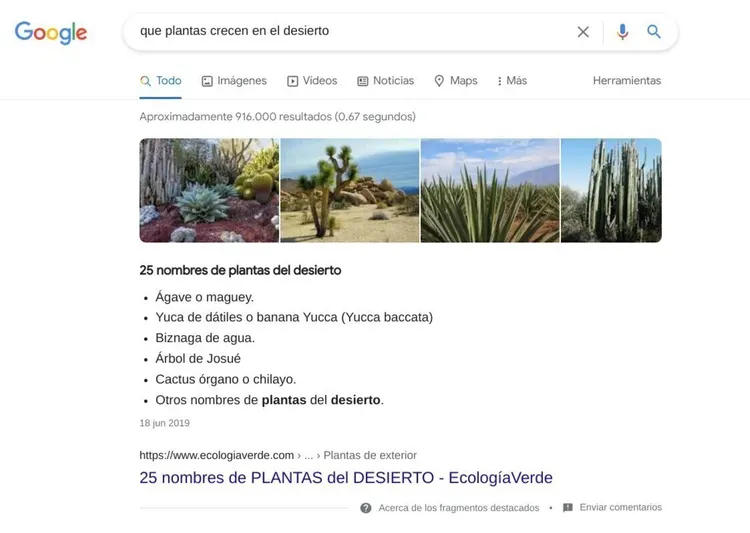Expand the Más options menu
This screenshot has height=533, width=750.
pyautogui.click(x=512, y=81)
